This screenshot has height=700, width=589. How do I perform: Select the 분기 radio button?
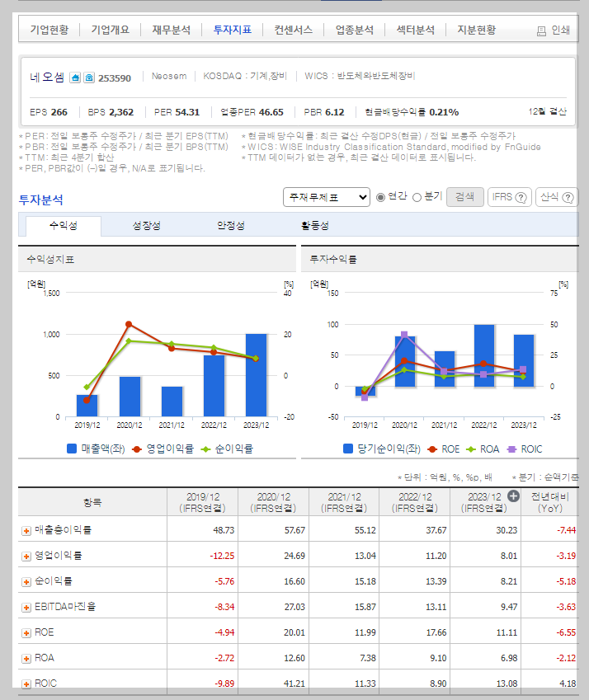point(417,197)
